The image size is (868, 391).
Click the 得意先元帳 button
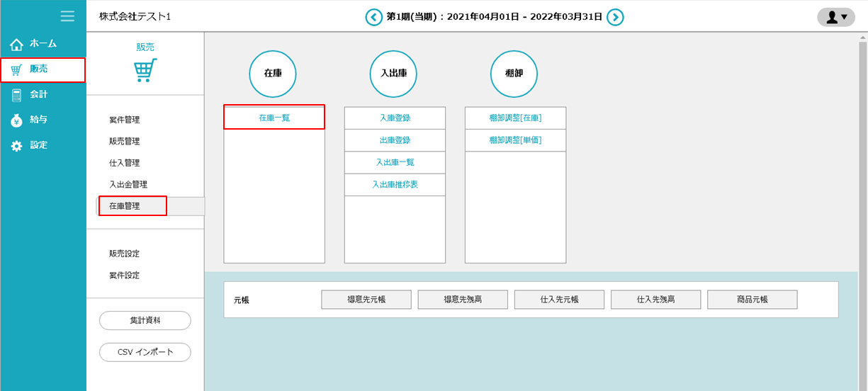point(366,300)
